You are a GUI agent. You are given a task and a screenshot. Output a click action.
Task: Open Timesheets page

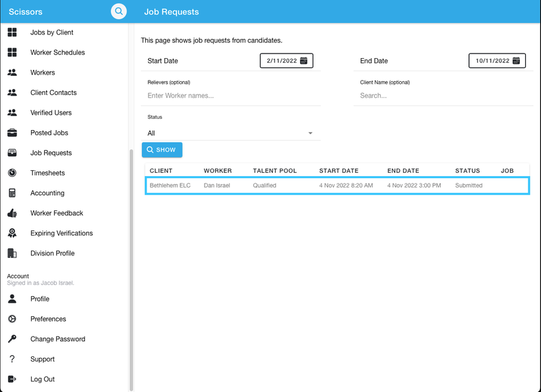pyautogui.click(x=48, y=172)
